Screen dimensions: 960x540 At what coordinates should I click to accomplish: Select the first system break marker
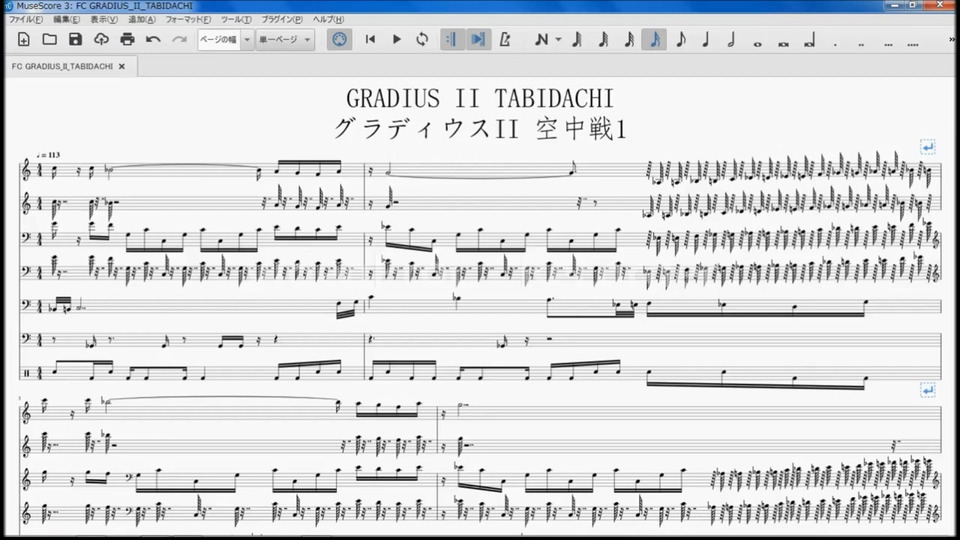(x=928, y=147)
